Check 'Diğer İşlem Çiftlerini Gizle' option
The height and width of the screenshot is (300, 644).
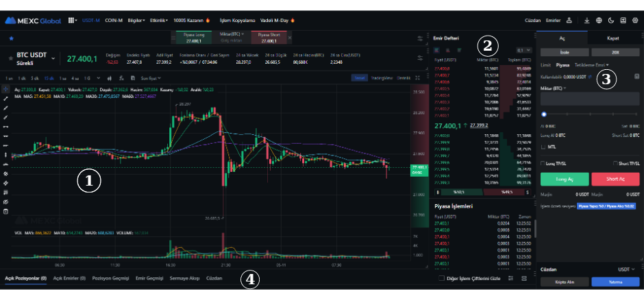point(441,279)
